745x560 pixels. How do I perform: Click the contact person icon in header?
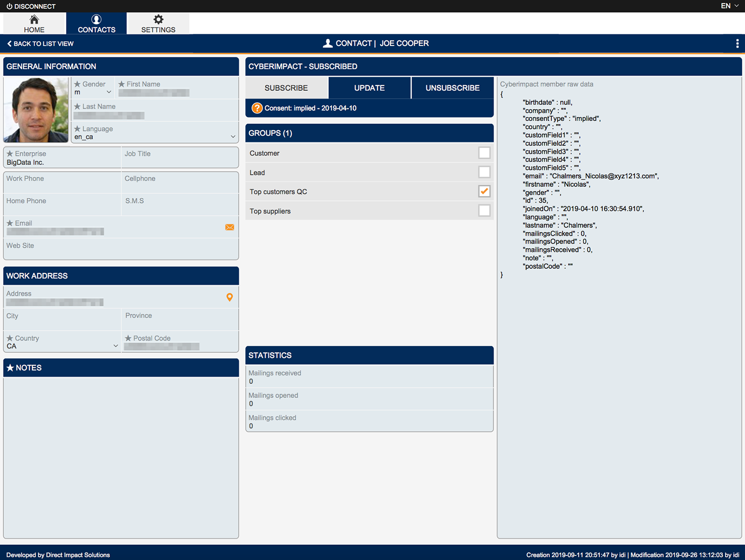(327, 43)
